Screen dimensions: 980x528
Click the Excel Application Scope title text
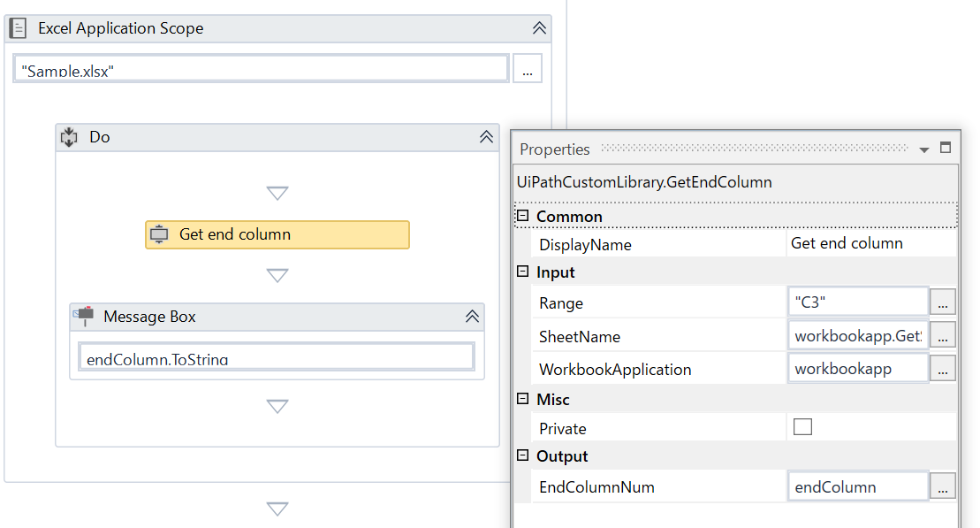coord(121,28)
